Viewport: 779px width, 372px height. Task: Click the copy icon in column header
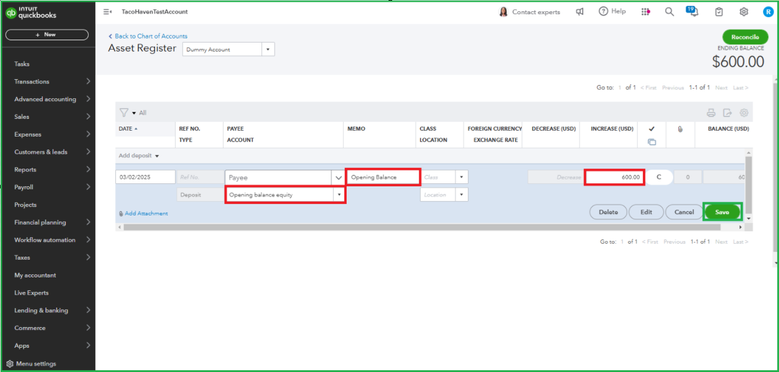tap(652, 142)
